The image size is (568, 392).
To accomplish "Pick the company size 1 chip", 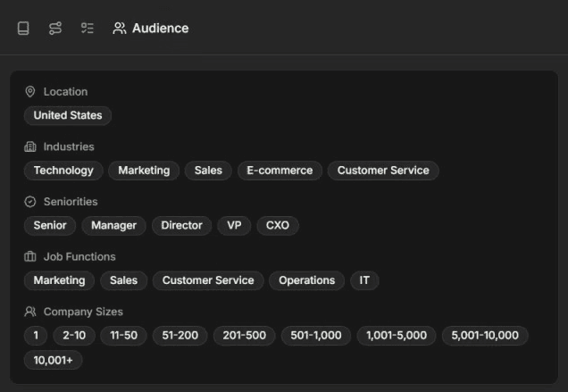I will pos(36,336).
